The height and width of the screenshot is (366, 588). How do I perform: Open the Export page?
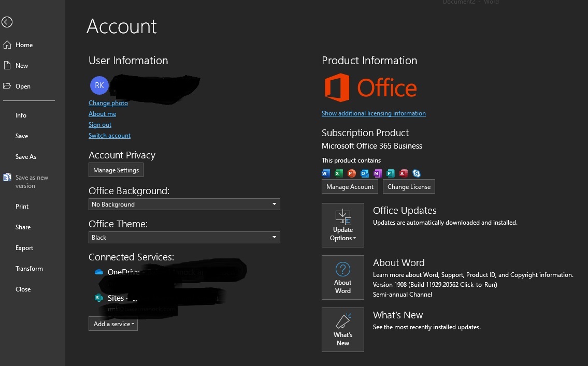pos(24,247)
